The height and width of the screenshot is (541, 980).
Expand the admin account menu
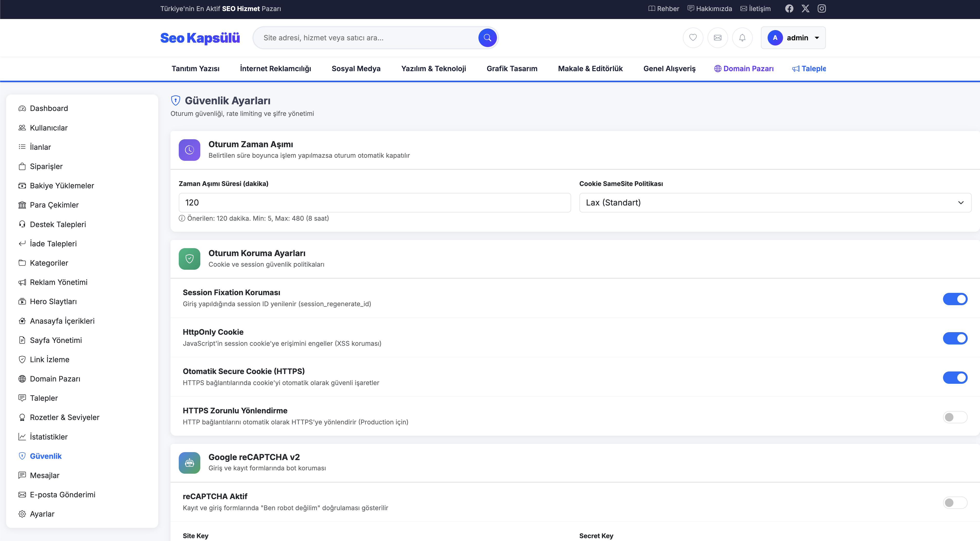pos(793,38)
